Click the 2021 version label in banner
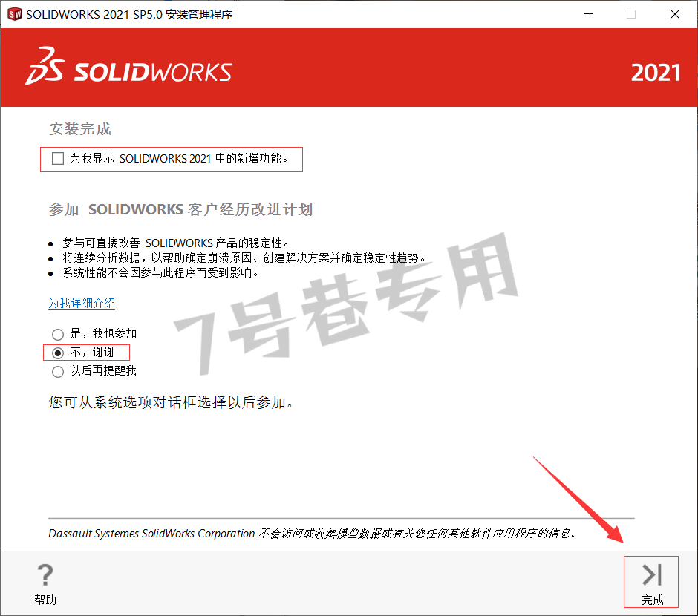Screen dimensions: 698x616 click(655, 73)
